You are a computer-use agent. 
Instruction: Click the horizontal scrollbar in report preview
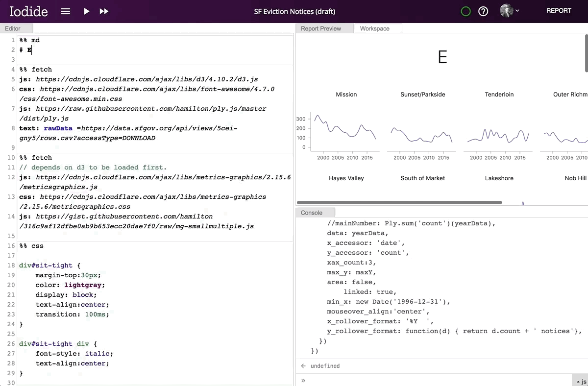[x=399, y=202]
